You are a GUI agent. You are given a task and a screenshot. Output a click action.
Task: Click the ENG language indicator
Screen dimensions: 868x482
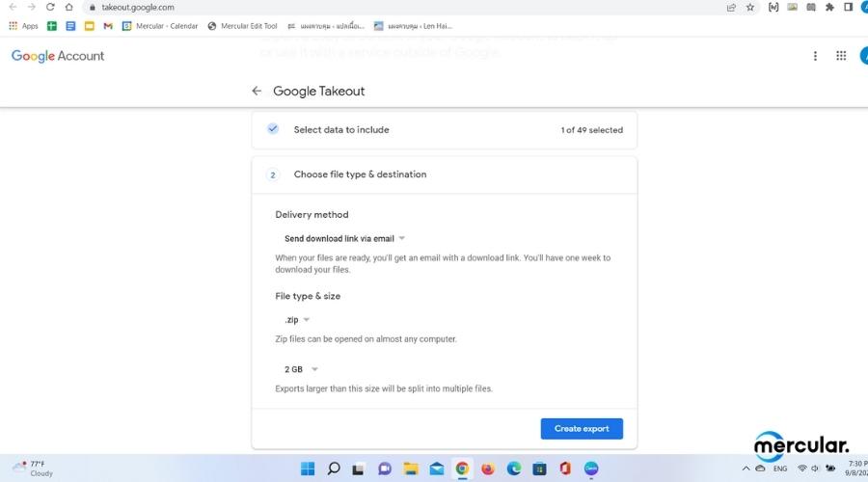780,469
